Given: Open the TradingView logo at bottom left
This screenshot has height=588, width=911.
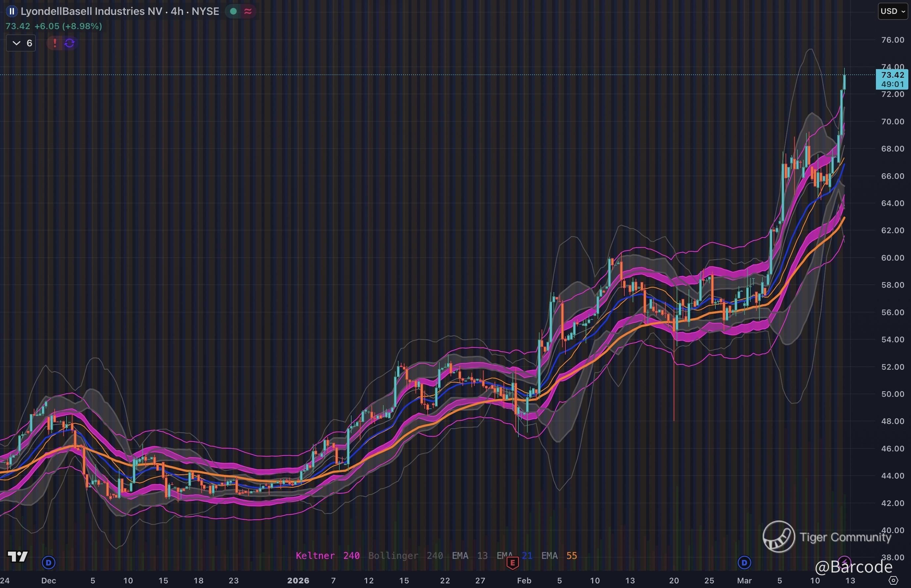Looking at the screenshot, I should tap(18, 556).
